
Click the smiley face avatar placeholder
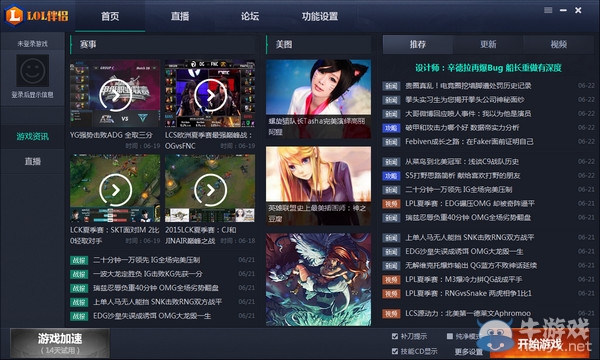coord(33,70)
